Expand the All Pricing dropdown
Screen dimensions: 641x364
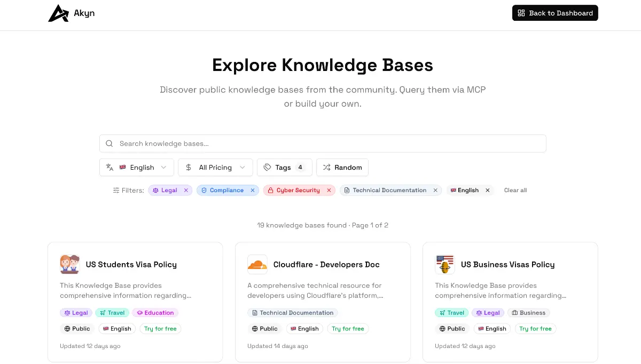pos(215,168)
